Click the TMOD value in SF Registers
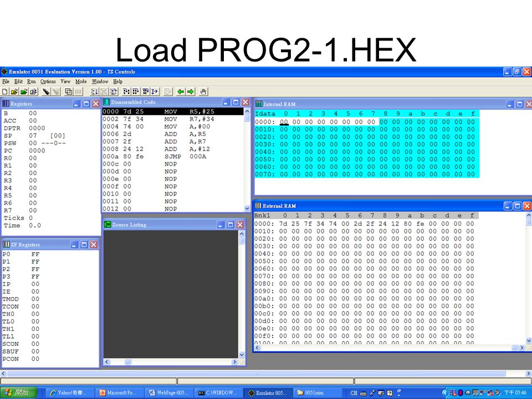The image size is (532, 399). pos(35,299)
